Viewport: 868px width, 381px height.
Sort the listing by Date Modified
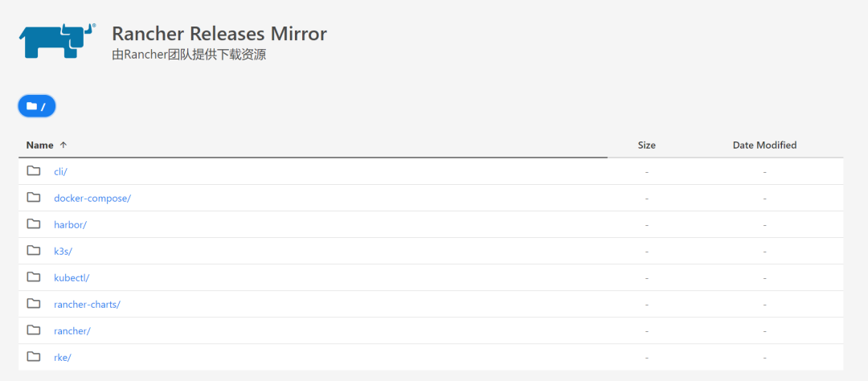click(764, 145)
